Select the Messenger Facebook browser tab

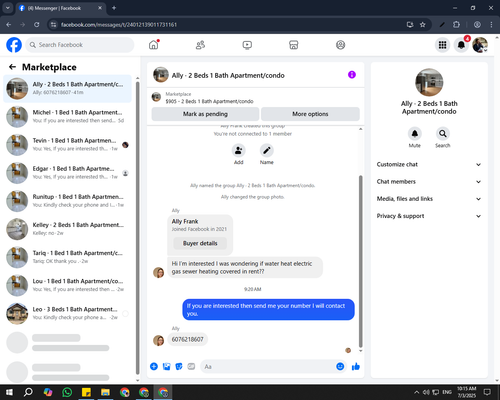click(61, 8)
